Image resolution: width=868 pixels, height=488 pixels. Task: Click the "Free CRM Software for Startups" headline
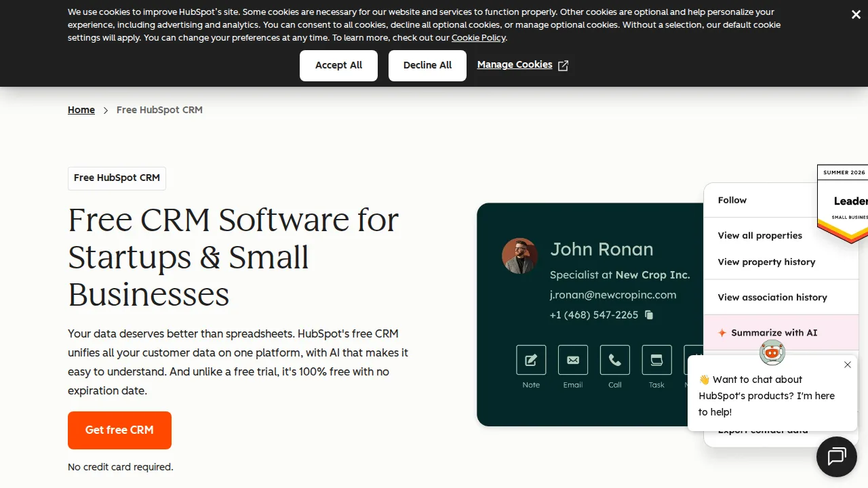[x=233, y=257]
